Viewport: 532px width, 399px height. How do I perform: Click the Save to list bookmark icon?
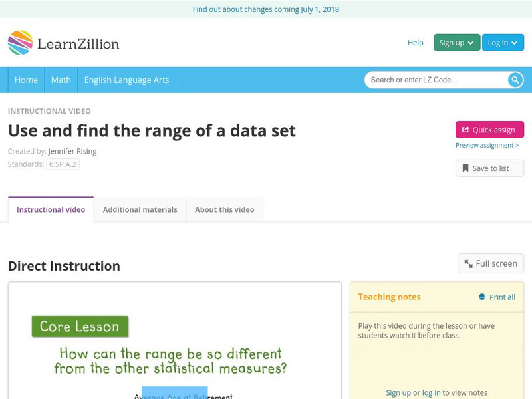[x=465, y=168]
